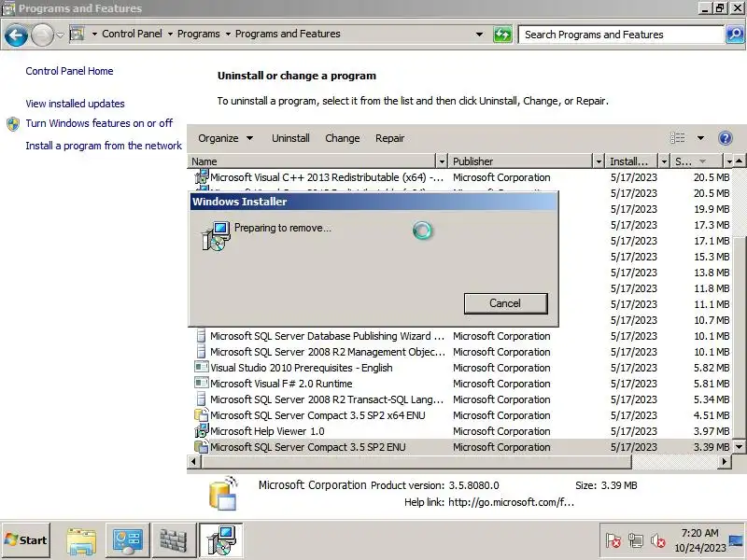
Task: Click icon of Visual Studio 2010 Prerequisites row
Action: click(202, 367)
